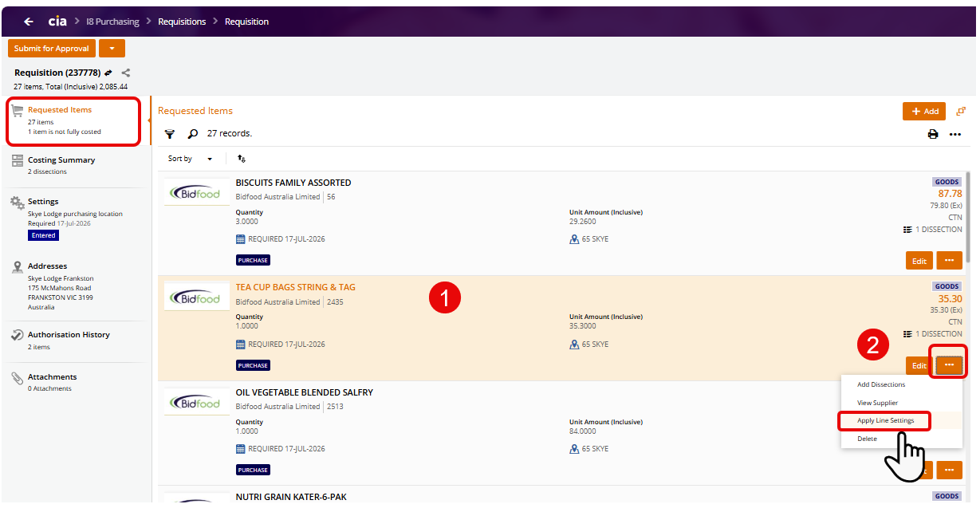
Task: Expand the Submit for Approval dropdown arrow
Action: point(112,49)
